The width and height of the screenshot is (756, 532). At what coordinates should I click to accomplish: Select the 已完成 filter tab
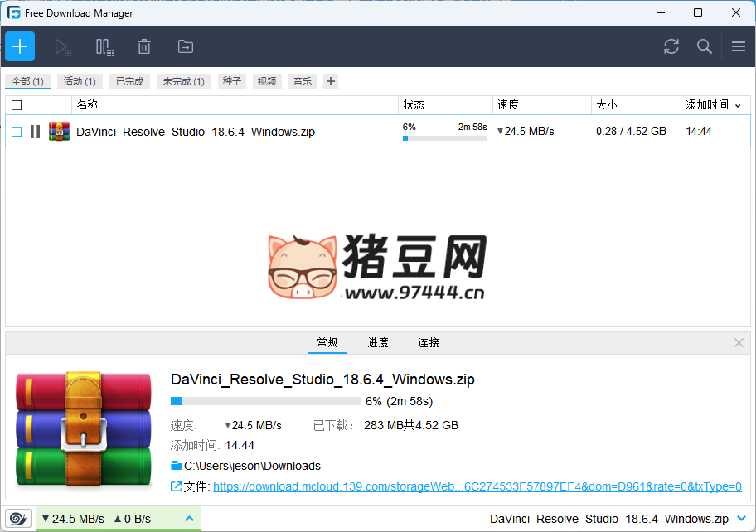pos(129,81)
